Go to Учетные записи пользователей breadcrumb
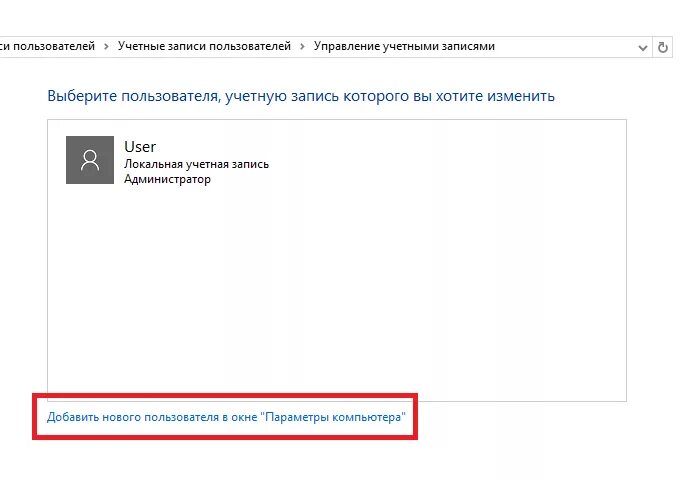685x480 pixels. click(204, 46)
